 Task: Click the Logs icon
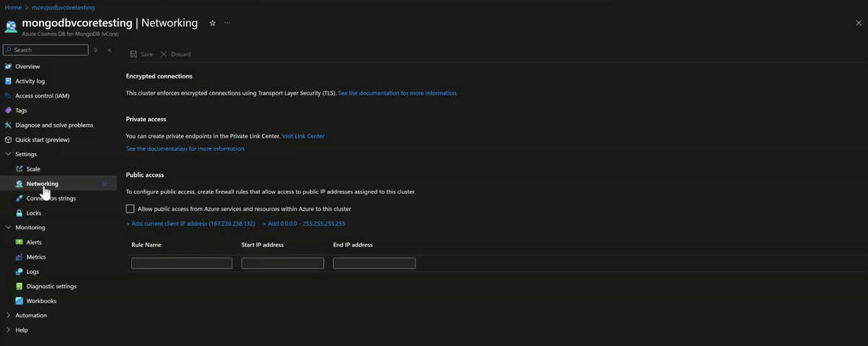[19, 272]
